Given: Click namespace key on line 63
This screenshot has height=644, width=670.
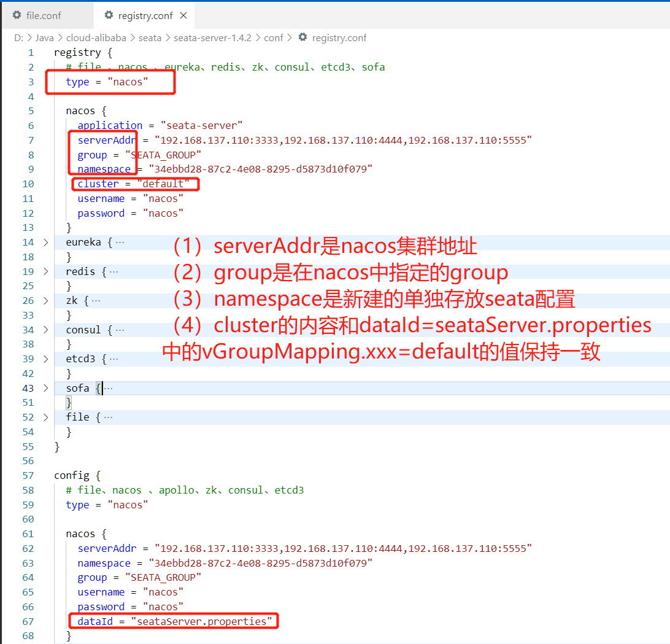Looking at the screenshot, I should (104, 563).
